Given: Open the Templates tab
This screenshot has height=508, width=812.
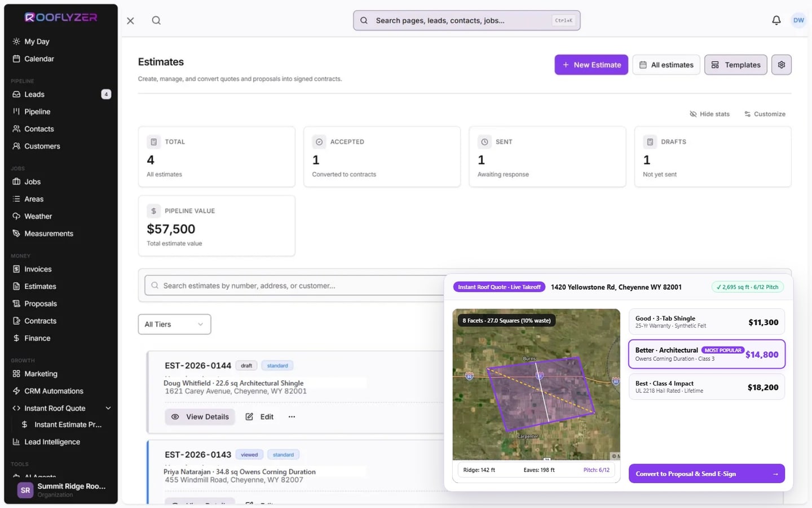Looking at the screenshot, I should pyautogui.click(x=736, y=65).
